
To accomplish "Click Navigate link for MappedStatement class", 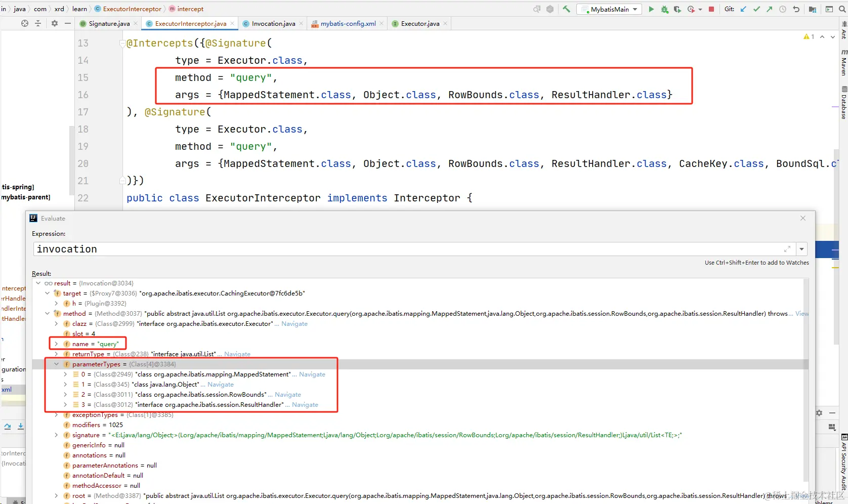I will click(x=312, y=374).
